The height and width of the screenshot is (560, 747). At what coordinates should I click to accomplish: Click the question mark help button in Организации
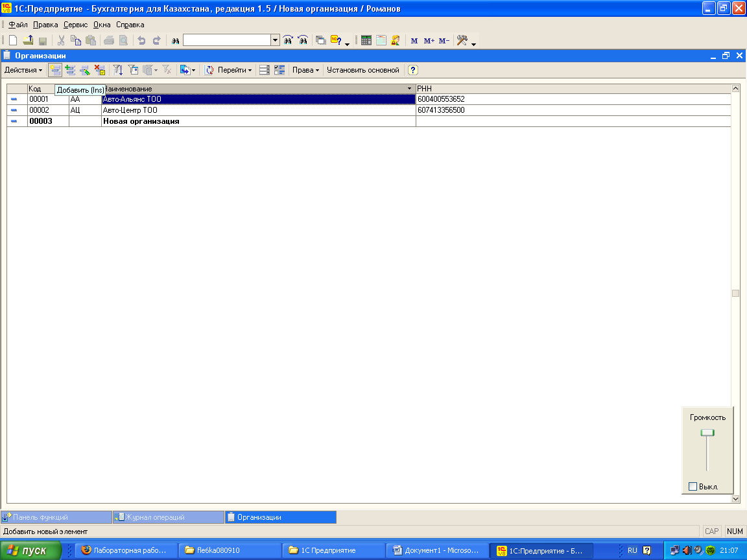coord(413,70)
